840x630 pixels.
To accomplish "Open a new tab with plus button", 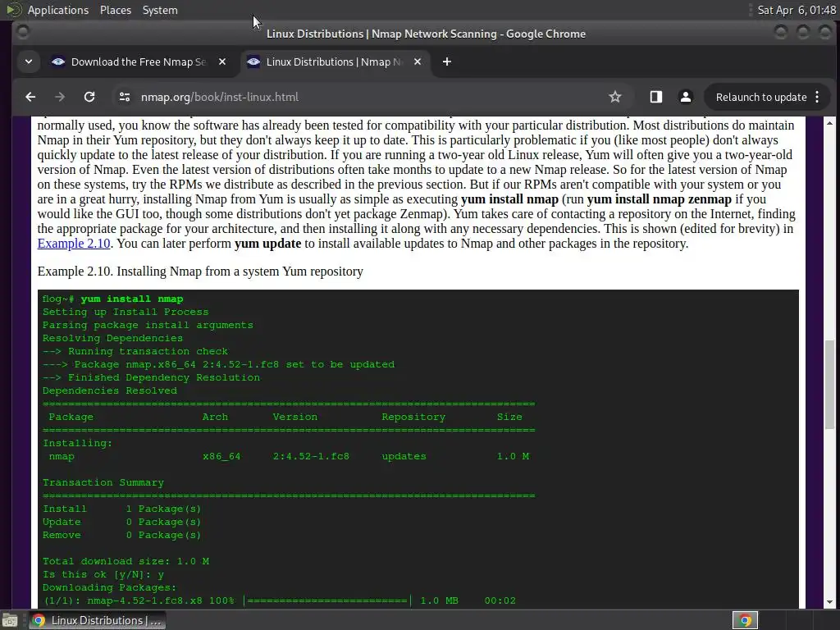I will [447, 62].
